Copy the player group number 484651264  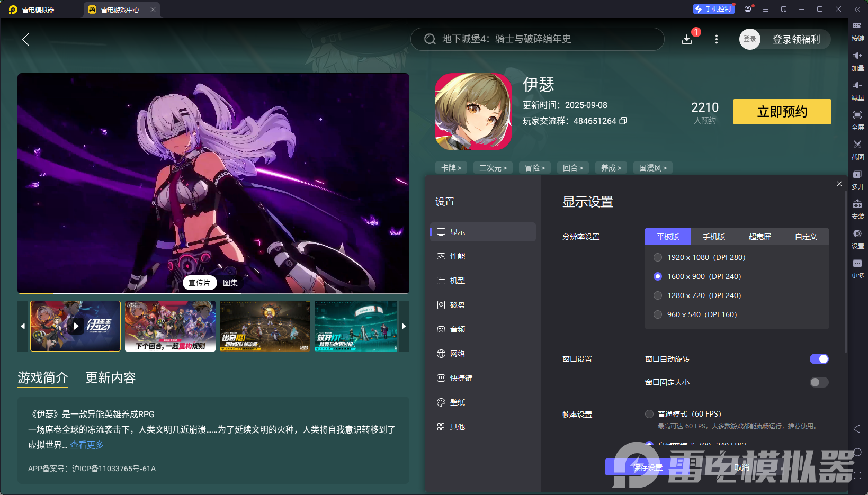[x=623, y=121]
